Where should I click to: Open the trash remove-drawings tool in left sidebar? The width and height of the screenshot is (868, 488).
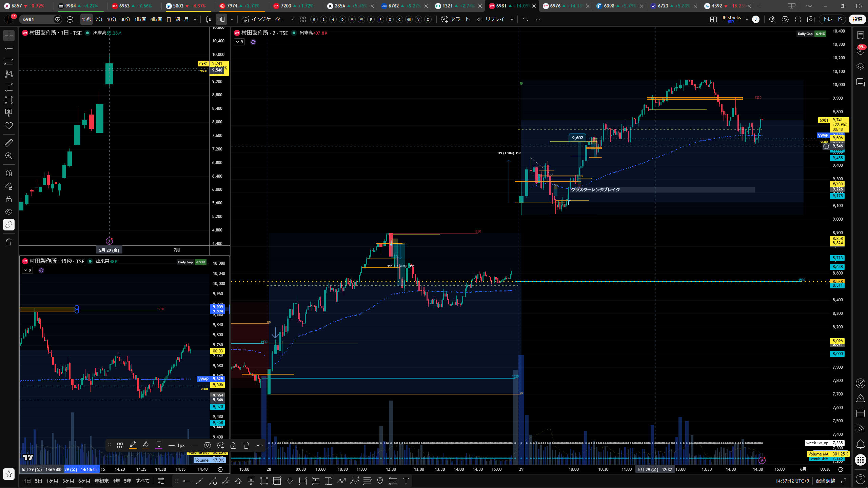(x=9, y=242)
